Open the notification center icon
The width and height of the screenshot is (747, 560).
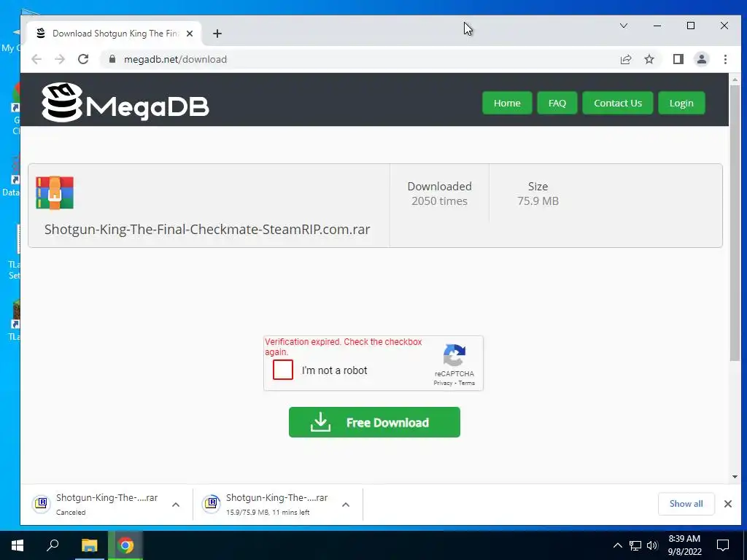click(723, 545)
